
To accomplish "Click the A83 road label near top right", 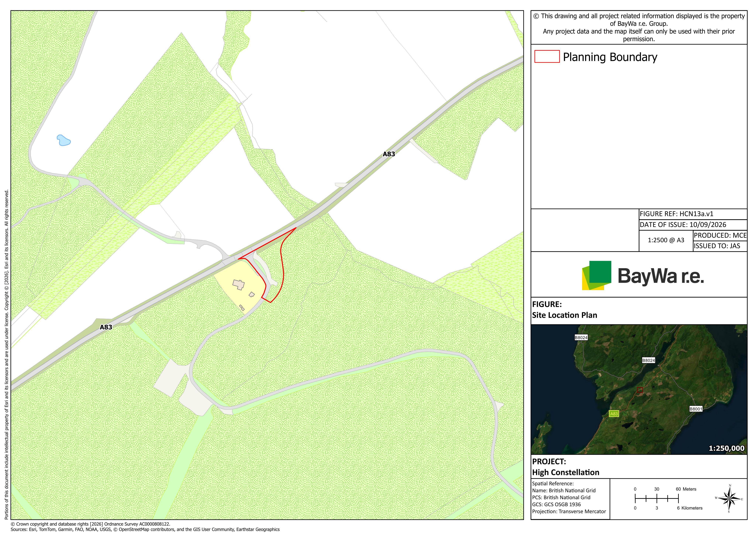I will 389,154.
